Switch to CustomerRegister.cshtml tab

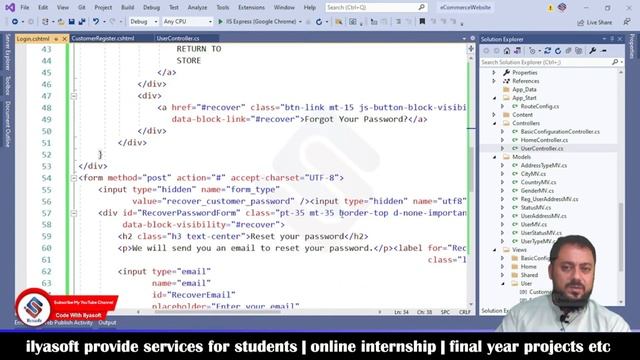[x=103, y=38]
